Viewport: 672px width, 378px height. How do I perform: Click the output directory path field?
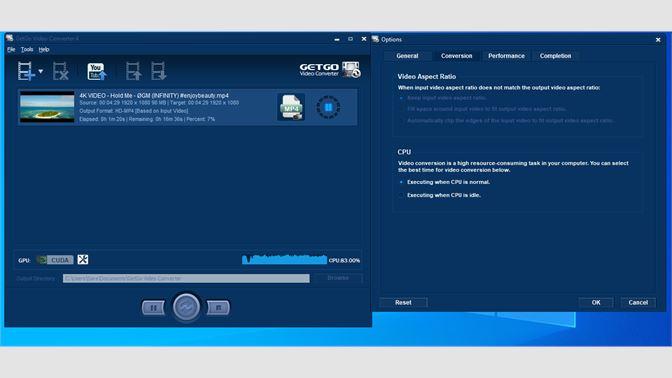click(186, 278)
